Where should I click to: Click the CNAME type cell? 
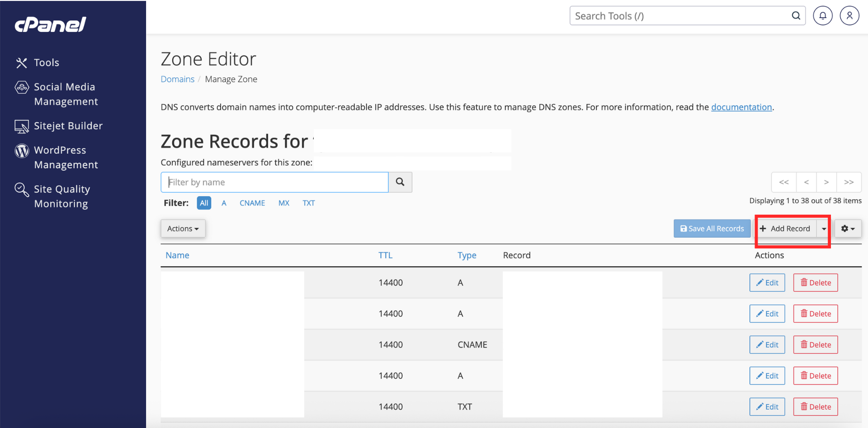(472, 345)
